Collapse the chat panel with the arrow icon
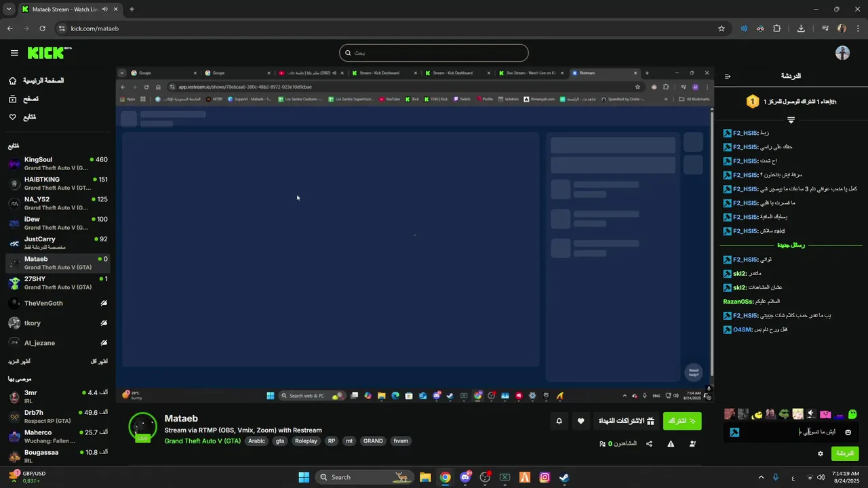This screenshot has width=868, height=488. (728, 77)
